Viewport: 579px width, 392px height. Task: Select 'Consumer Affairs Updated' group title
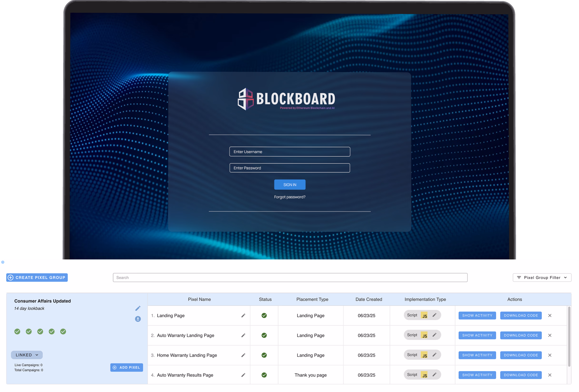[x=43, y=301]
